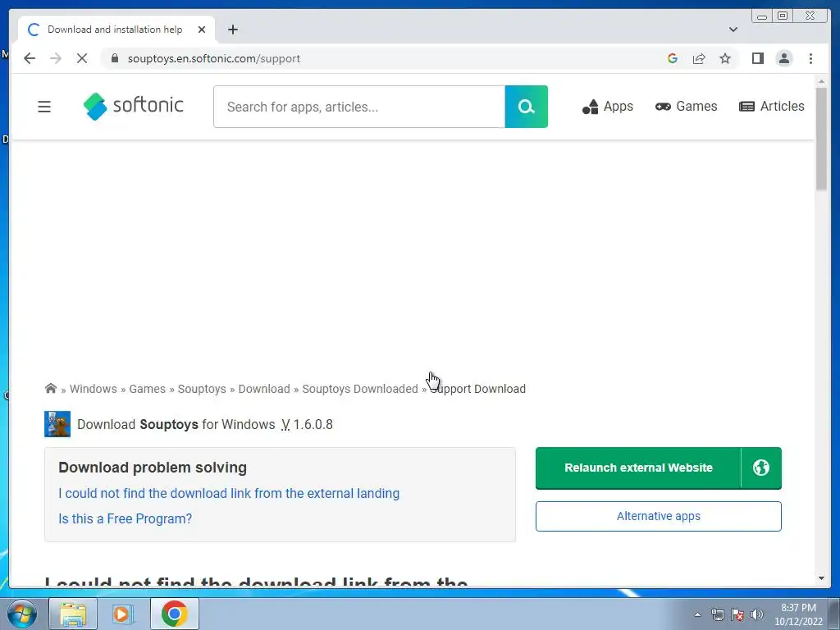
Task: Select the 'Download and installation help' tab
Action: [x=115, y=30]
